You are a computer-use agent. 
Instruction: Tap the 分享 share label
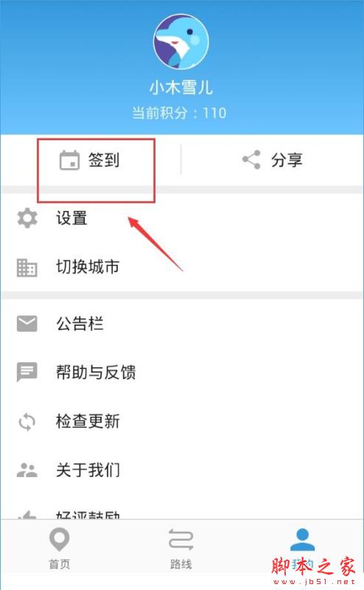click(287, 160)
